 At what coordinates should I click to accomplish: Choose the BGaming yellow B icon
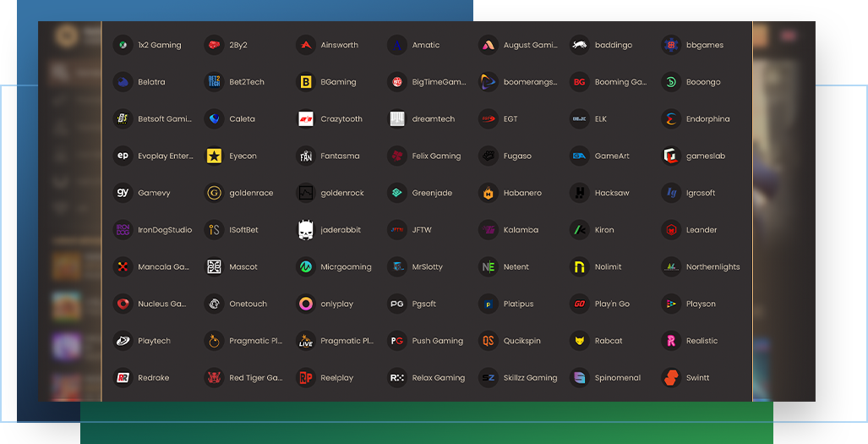click(x=306, y=82)
